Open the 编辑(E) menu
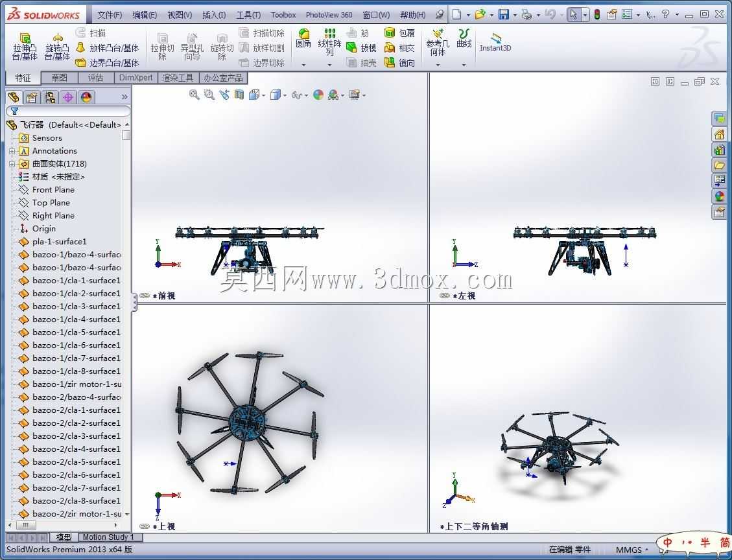 click(145, 15)
